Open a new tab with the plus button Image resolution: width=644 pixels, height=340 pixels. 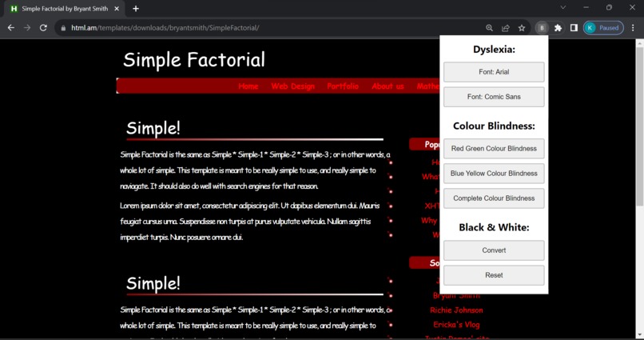[x=136, y=9]
